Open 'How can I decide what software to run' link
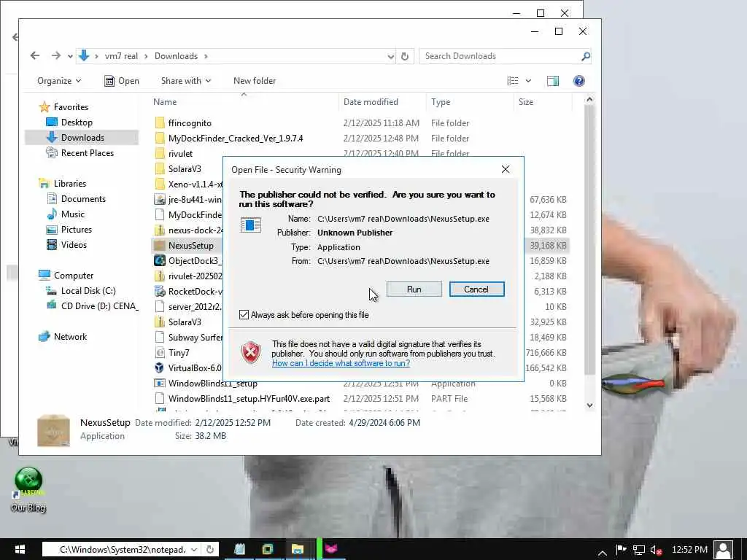The height and width of the screenshot is (560, 747). [x=341, y=363]
